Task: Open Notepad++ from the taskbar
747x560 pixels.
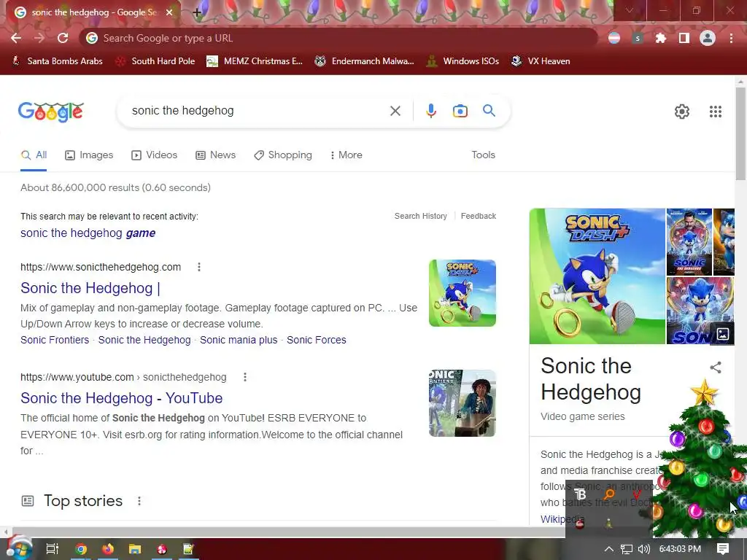Action: click(189, 549)
